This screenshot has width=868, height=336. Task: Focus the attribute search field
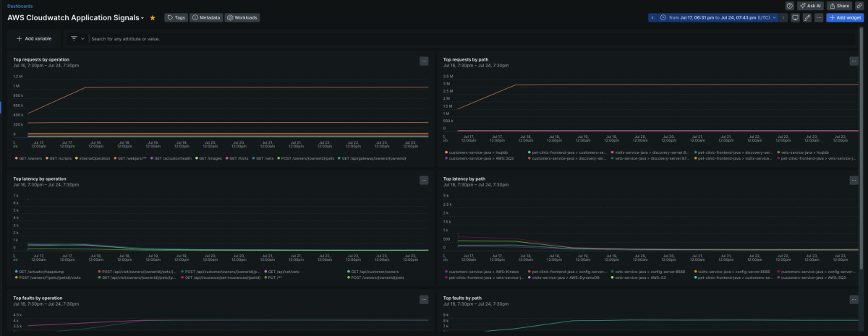[470, 38]
